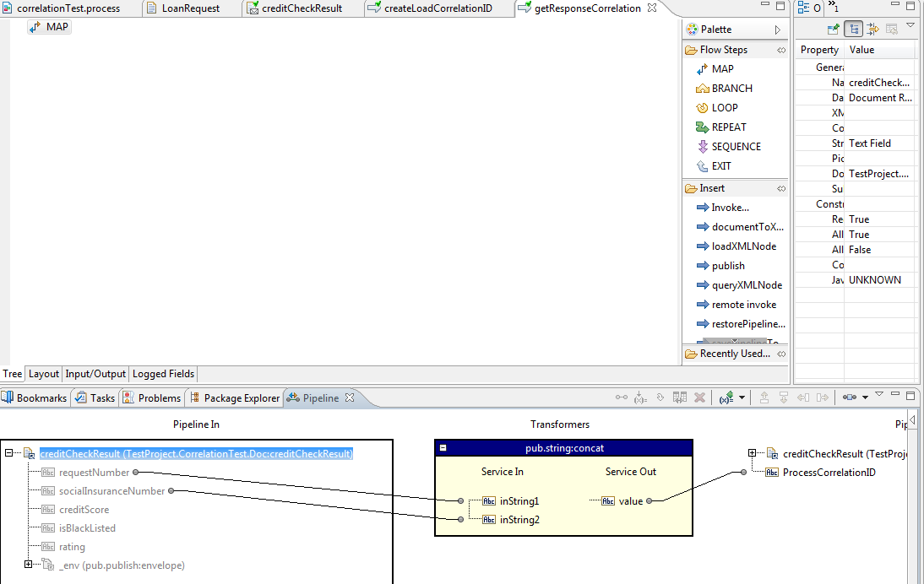The image size is (924, 584).
Task: Pin the Flow Steps palette drawer
Action: (781, 51)
